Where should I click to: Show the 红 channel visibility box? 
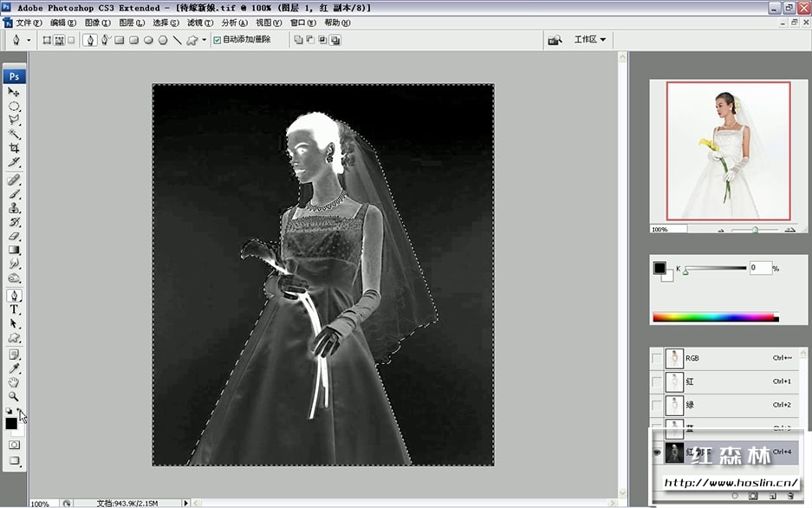(657, 381)
